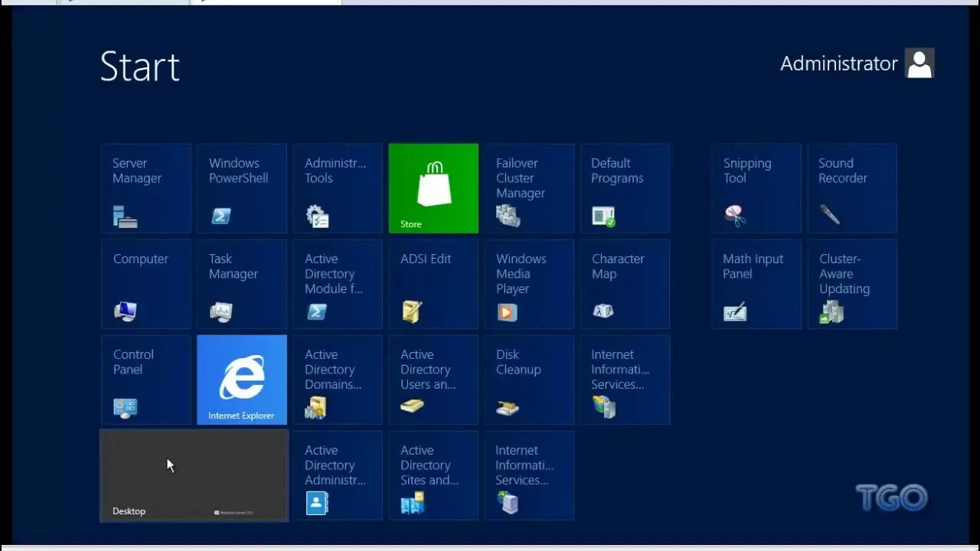Launch Windows Media Player

pos(528,283)
